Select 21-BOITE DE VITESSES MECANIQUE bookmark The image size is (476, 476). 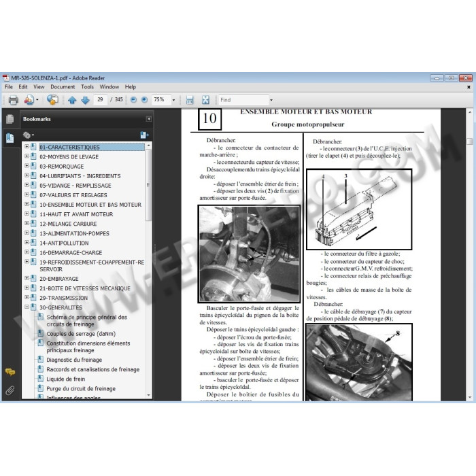[85, 288]
